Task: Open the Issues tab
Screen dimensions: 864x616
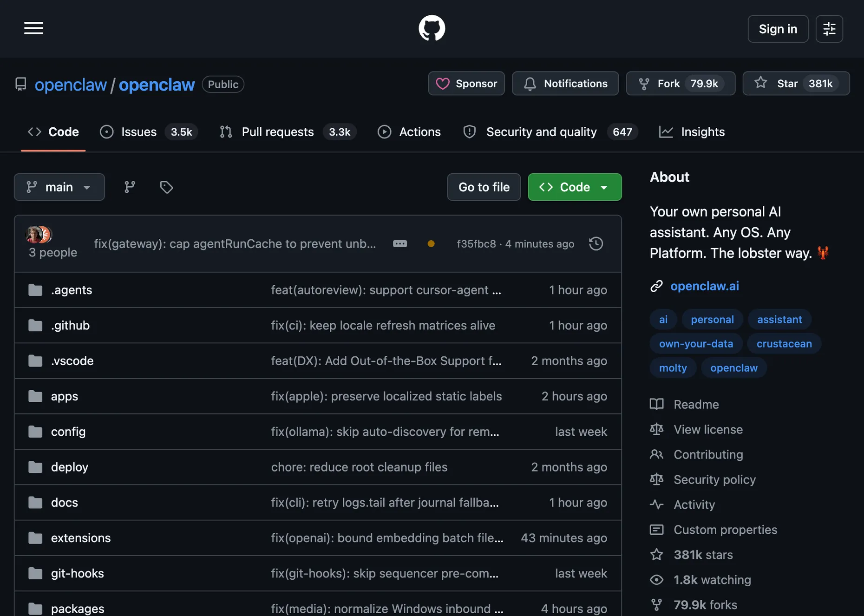Action: [149, 132]
